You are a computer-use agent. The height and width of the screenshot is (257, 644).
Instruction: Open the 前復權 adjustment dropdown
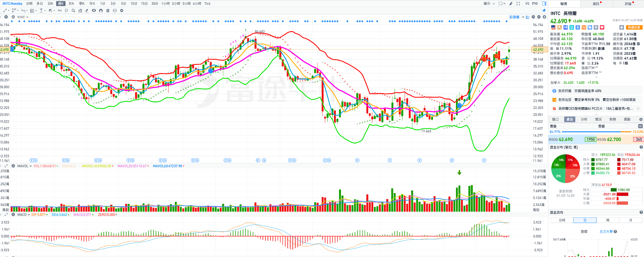click(x=517, y=17)
